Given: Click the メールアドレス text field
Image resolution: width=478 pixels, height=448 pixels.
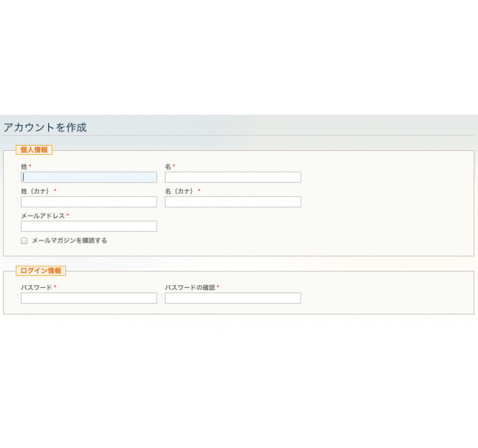Looking at the screenshot, I should click(89, 226).
